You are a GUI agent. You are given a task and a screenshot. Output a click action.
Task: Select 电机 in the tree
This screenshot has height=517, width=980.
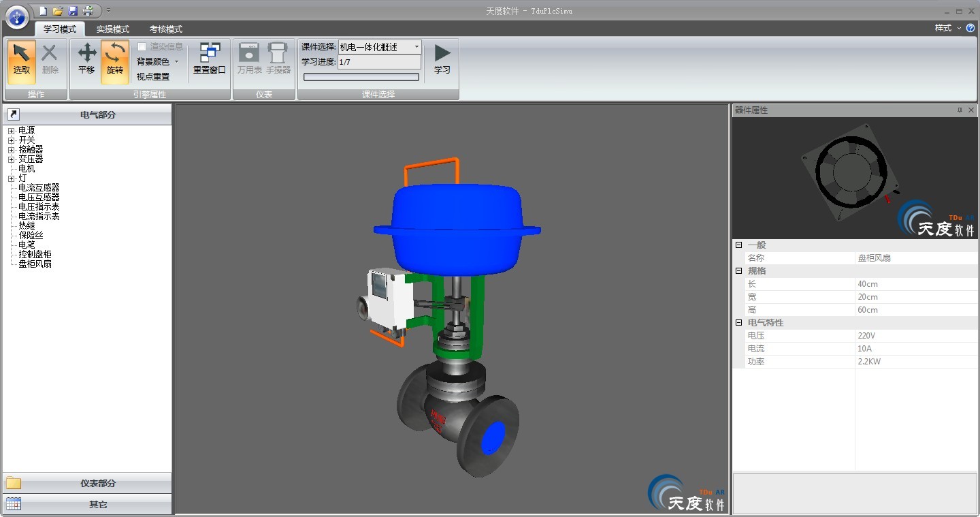coord(27,168)
